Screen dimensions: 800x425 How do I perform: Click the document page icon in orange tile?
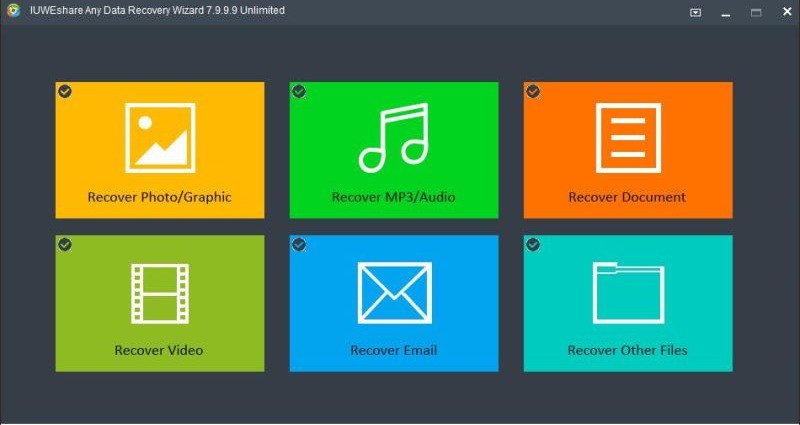tap(628, 138)
